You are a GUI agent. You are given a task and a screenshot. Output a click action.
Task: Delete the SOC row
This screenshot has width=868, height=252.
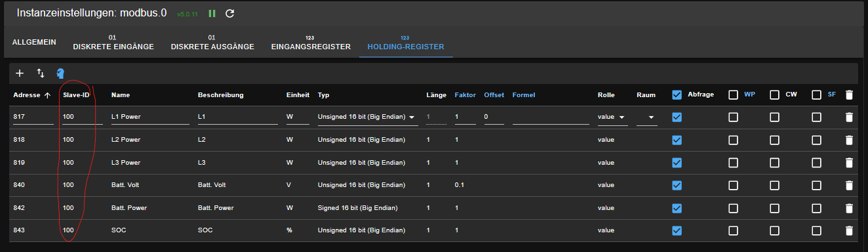(849, 230)
